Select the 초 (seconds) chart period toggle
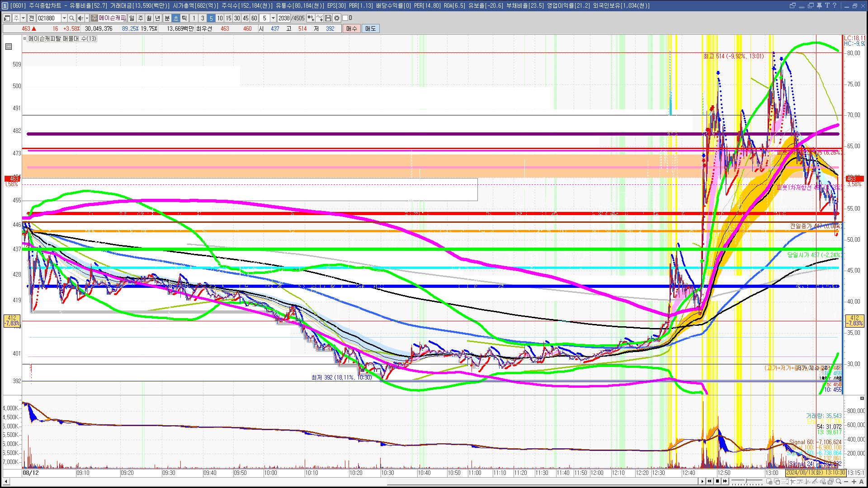The height and width of the screenshot is (488, 868). pyautogui.click(x=176, y=18)
